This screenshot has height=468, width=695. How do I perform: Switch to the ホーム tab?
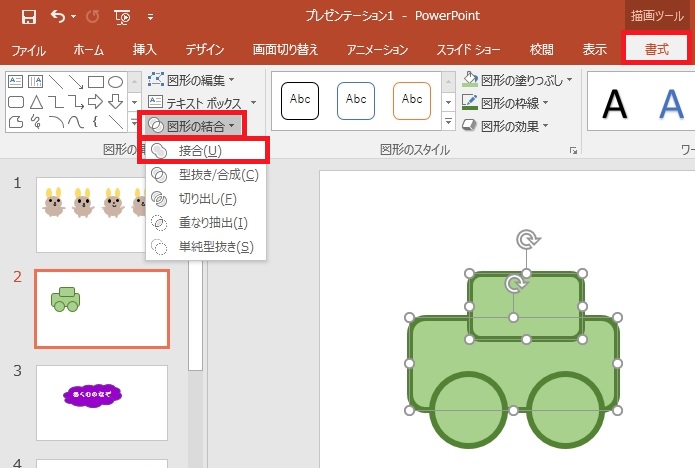[88, 50]
